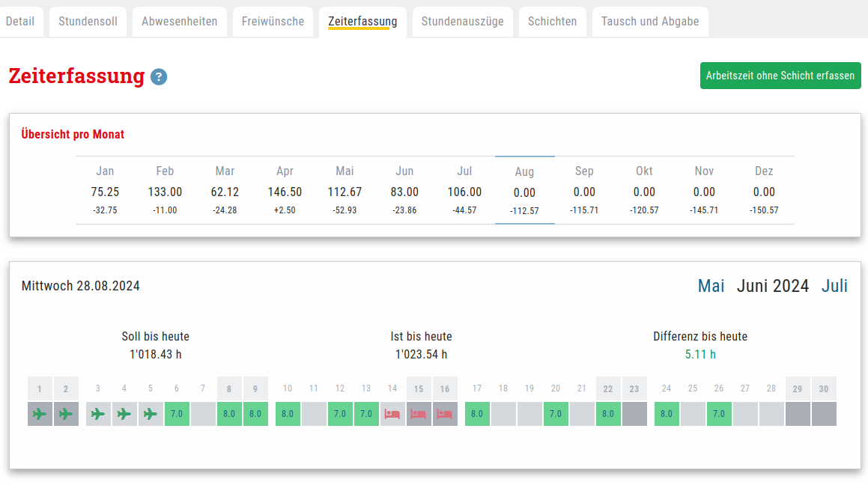The image size is (868, 488).
Task: Click the airplane icon on day 3
Action: click(x=98, y=414)
